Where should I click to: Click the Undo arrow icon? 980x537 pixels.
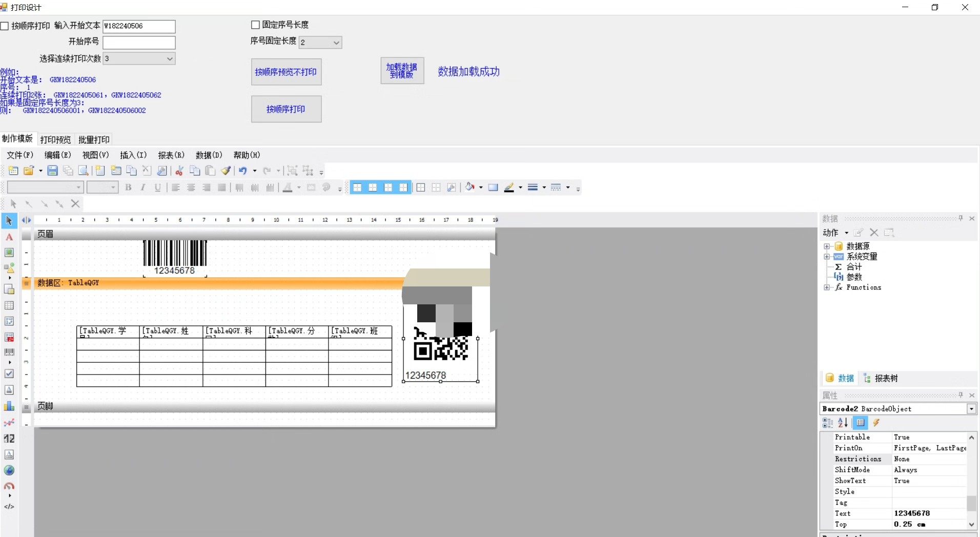click(243, 171)
